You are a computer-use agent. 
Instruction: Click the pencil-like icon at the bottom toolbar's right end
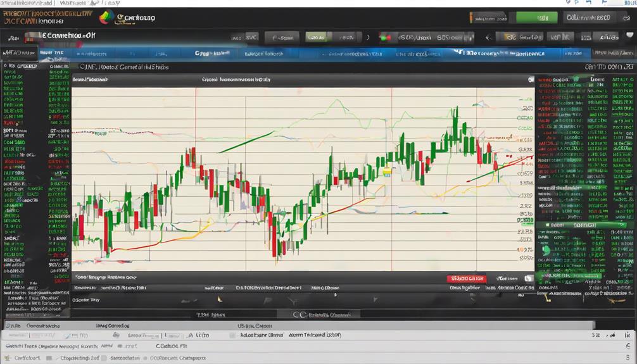(x=610, y=335)
